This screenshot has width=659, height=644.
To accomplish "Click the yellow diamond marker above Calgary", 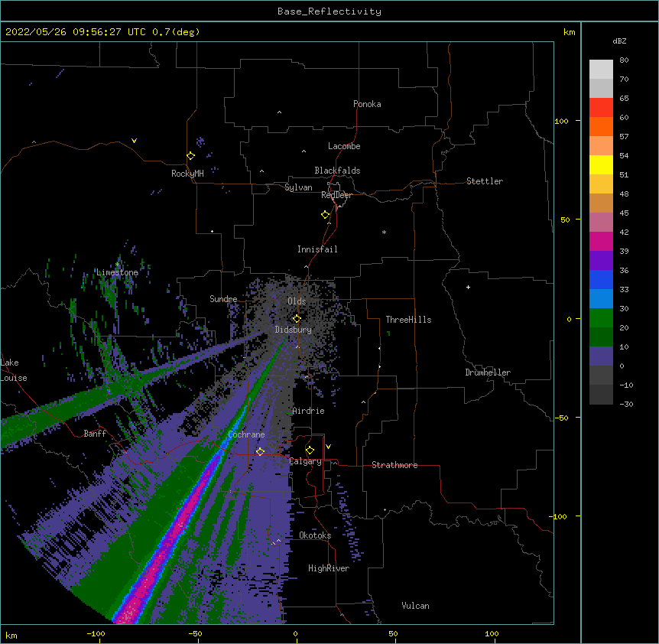I will coord(310,450).
